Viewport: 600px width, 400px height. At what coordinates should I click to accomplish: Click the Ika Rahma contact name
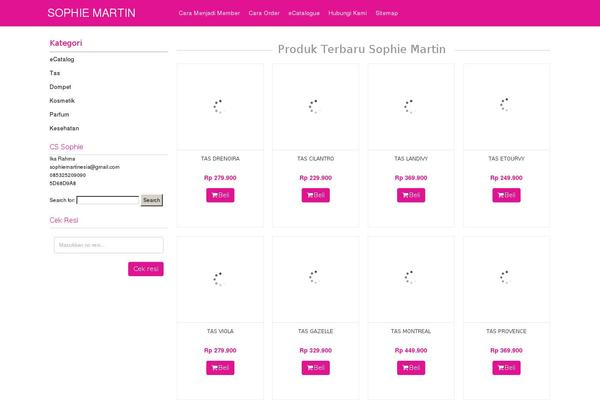click(62, 158)
